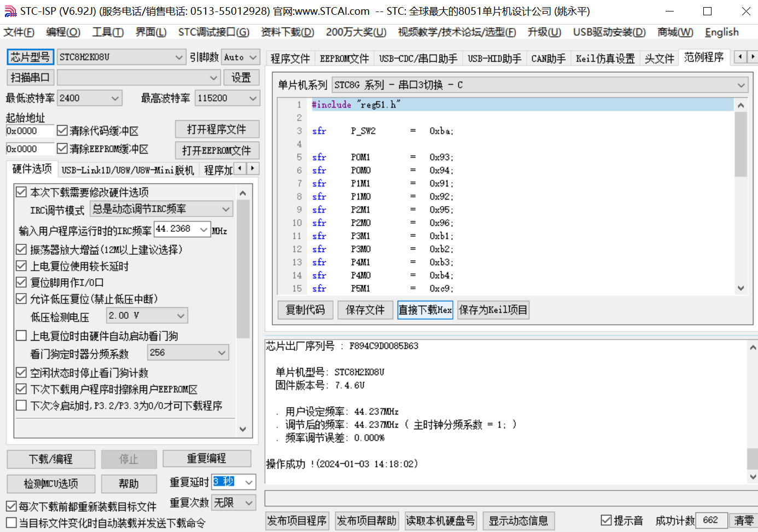Click 下载/编程 button
The height and width of the screenshot is (532, 758).
coord(51,459)
